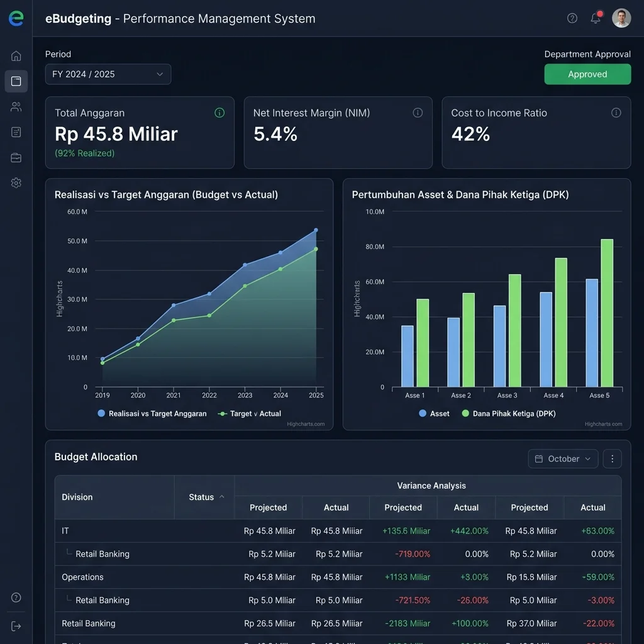
Task: Click the -22.00% actual value
Action: click(x=599, y=623)
